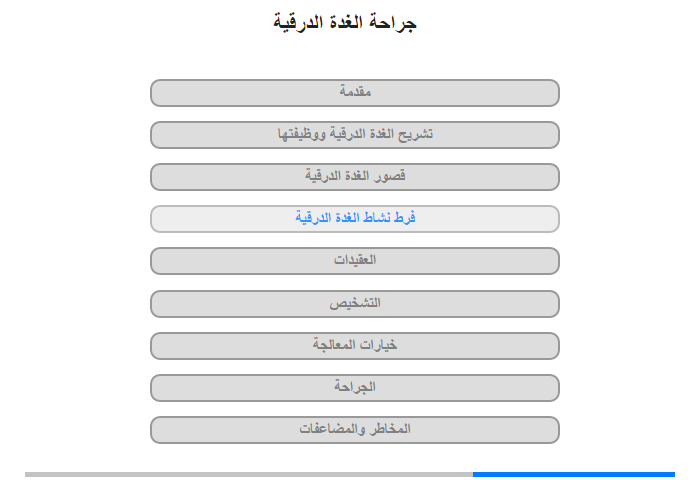Open the thyroid nodules section entry
The height and width of the screenshot is (480, 700).
click(x=354, y=261)
